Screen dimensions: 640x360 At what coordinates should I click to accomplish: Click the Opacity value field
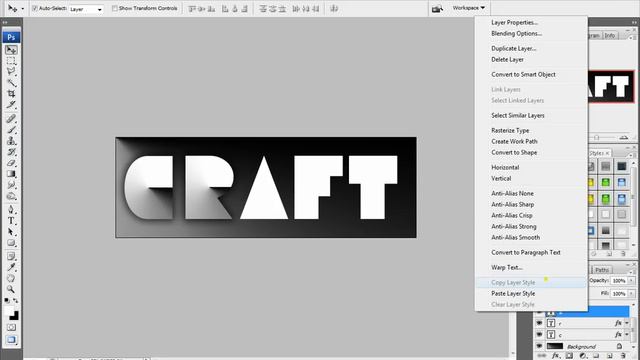[x=619, y=280]
